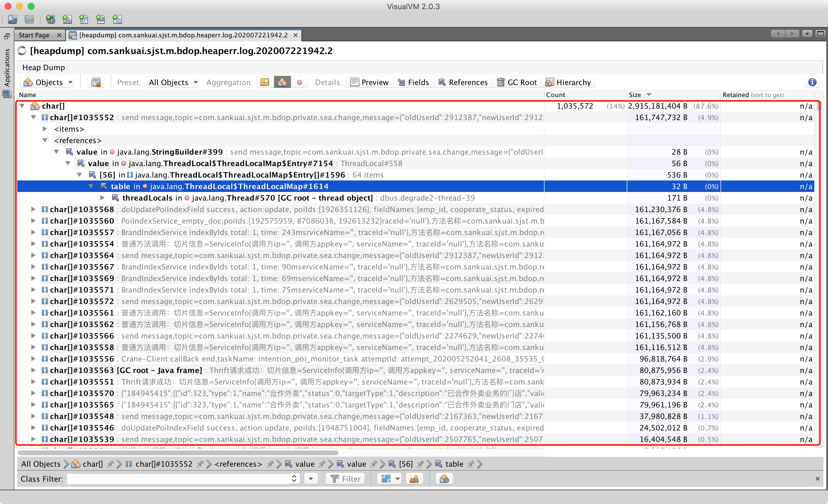Open the All Objects preset dropdown
This screenshot has height=504, width=828.
172,82
